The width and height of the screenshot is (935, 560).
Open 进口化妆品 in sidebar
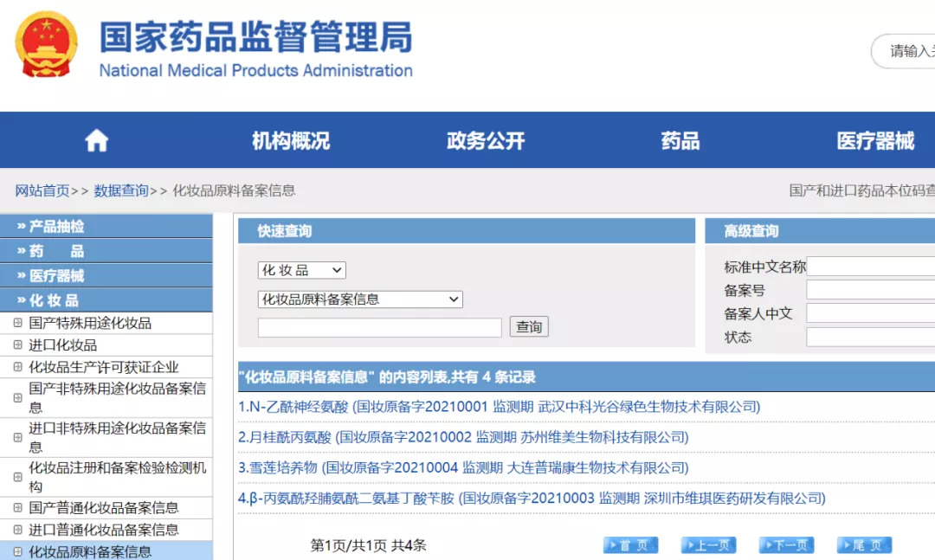(x=62, y=344)
